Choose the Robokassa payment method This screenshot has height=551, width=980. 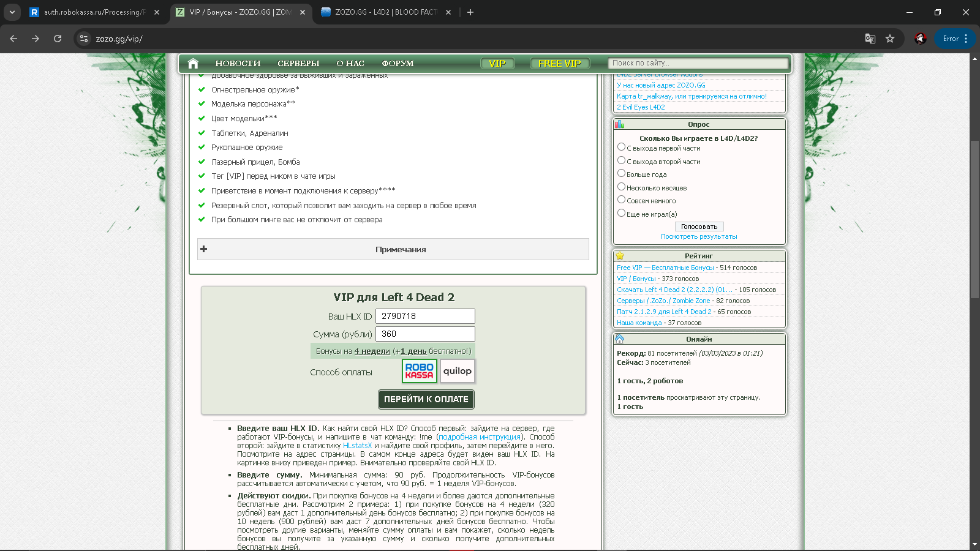(x=420, y=371)
